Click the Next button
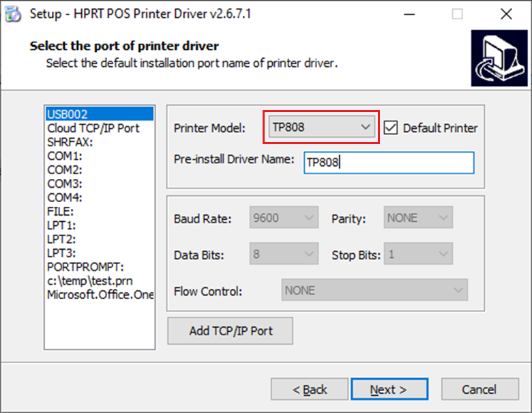 point(389,389)
